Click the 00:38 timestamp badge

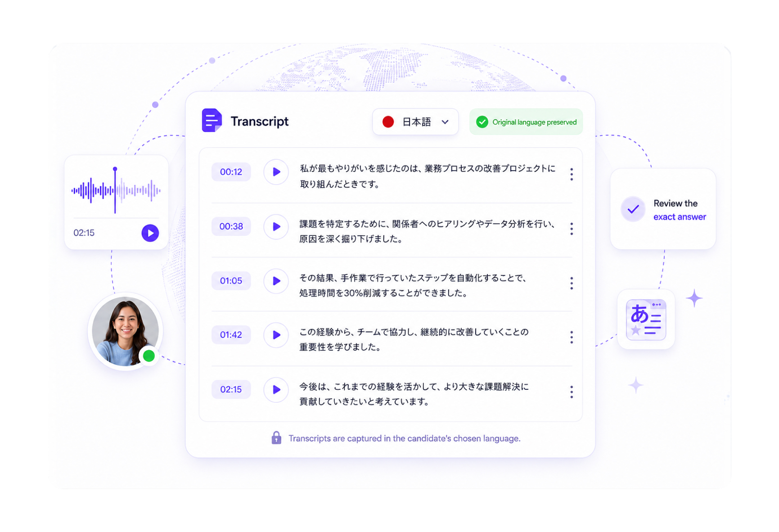(x=231, y=226)
